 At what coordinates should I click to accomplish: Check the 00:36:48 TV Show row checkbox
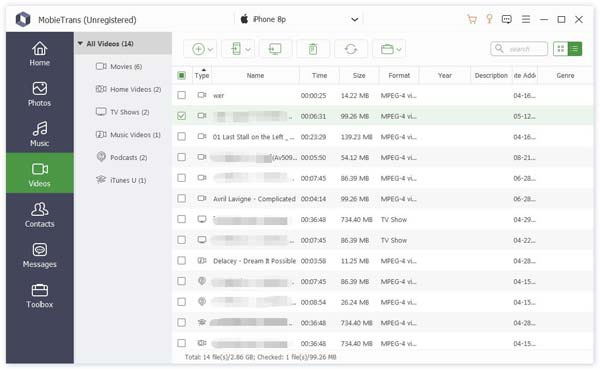[182, 219]
